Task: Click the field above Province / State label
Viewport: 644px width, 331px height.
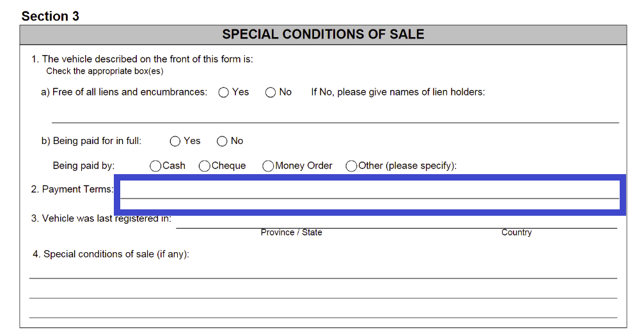Action: (x=291, y=222)
